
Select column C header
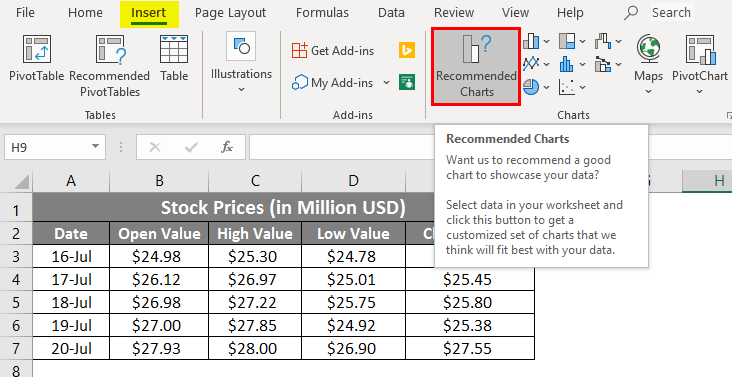tap(255, 181)
